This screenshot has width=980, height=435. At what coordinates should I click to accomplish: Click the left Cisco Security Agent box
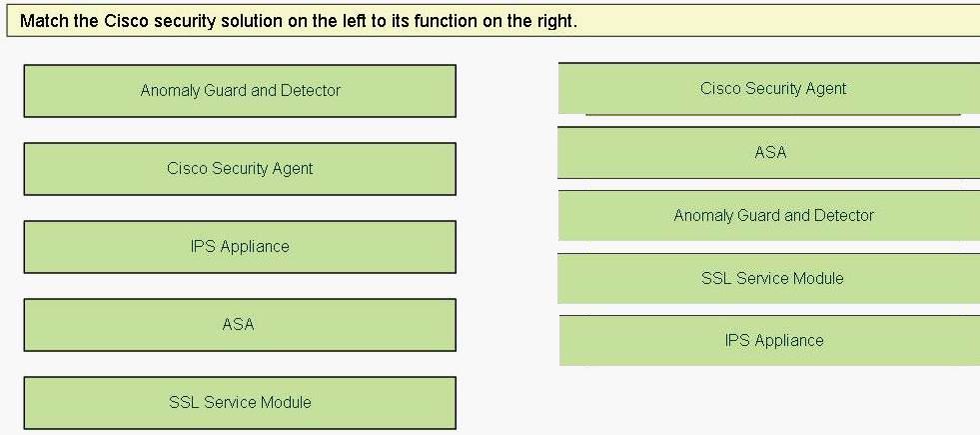click(x=240, y=169)
